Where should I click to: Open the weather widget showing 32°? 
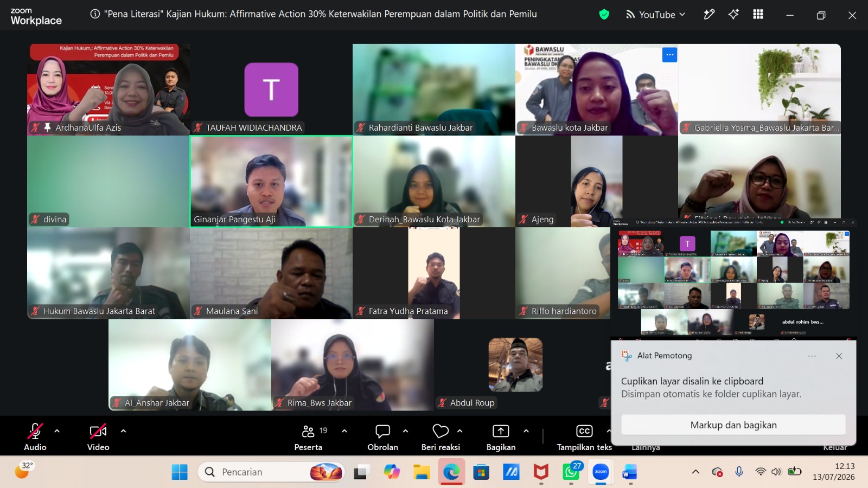click(24, 470)
